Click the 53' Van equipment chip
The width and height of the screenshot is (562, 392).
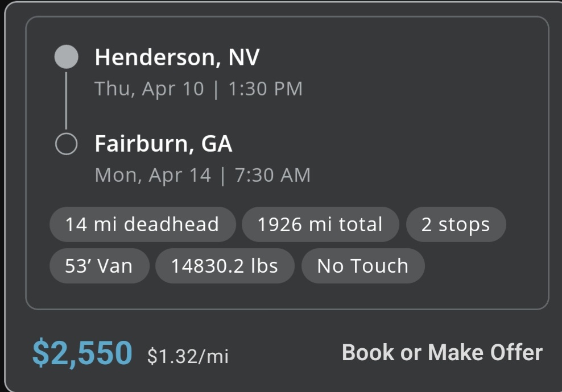pyautogui.click(x=99, y=266)
